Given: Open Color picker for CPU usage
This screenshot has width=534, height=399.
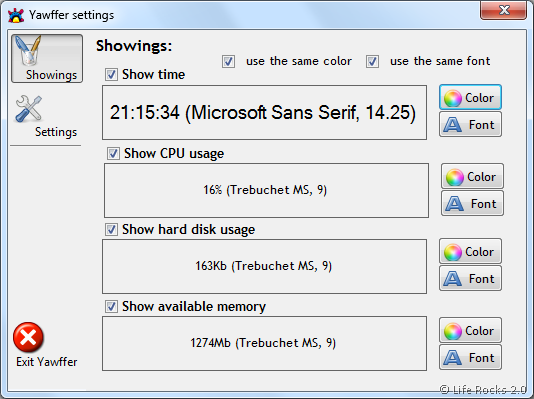Looking at the screenshot, I should (x=472, y=176).
